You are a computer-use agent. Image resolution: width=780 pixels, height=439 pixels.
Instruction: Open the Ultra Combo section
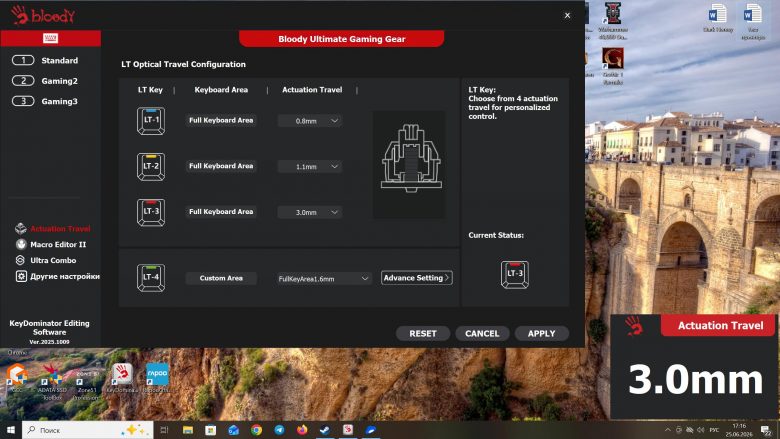[x=46, y=261]
